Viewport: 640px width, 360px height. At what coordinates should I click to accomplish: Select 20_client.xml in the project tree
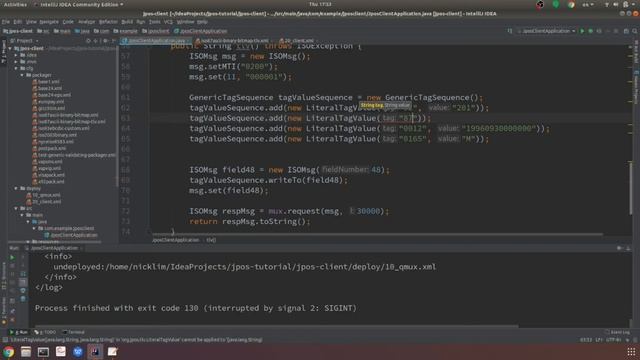tap(44, 202)
